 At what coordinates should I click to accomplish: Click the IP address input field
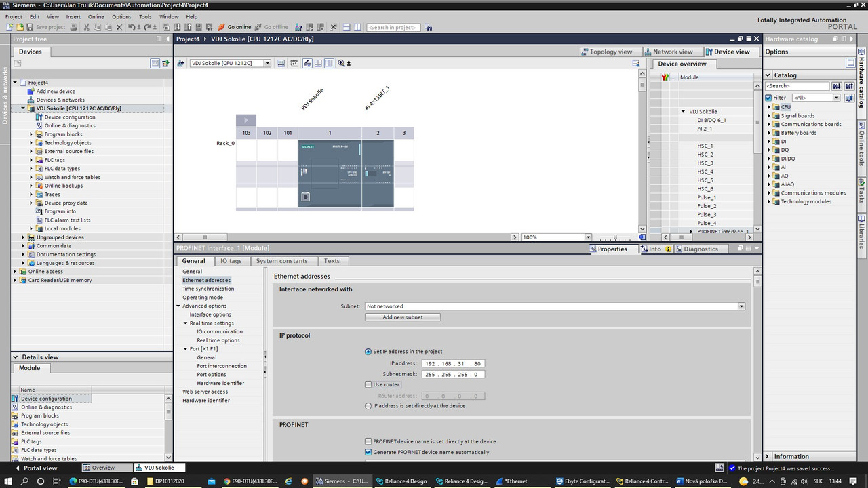pyautogui.click(x=453, y=363)
